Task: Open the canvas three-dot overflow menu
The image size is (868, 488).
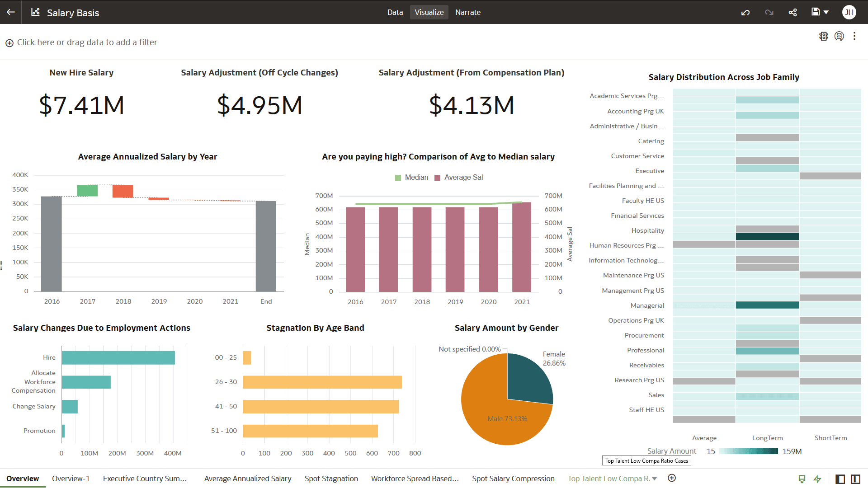Action: [x=854, y=36]
